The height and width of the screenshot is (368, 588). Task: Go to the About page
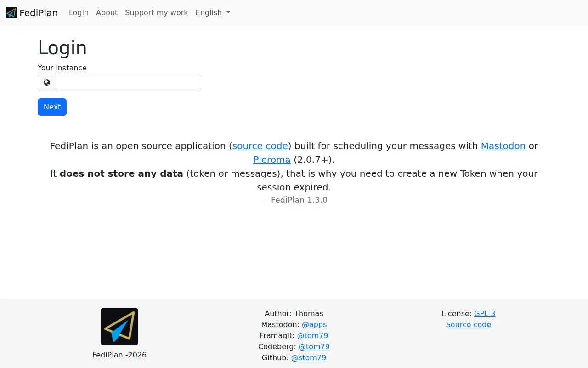[x=107, y=13]
